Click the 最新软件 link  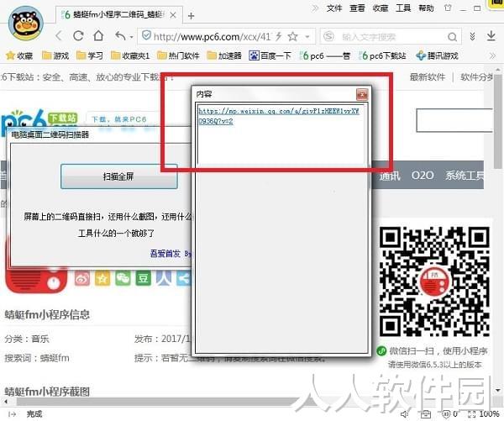tap(428, 77)
